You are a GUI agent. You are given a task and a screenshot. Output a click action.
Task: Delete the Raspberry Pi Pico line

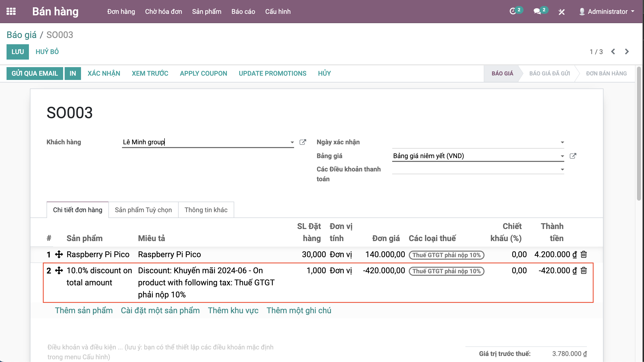[584, 254]
